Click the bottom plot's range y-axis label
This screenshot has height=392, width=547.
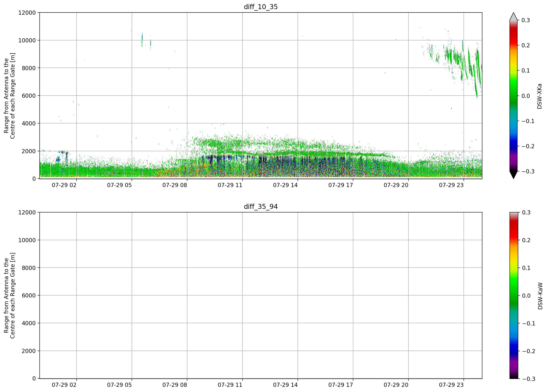[9, 295]
